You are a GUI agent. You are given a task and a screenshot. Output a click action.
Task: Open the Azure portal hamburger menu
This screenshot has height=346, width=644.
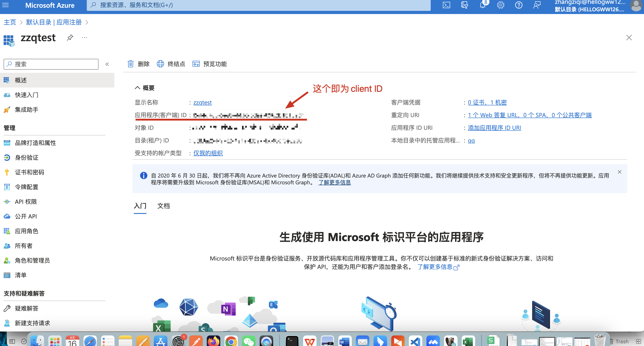coord(5,5)
